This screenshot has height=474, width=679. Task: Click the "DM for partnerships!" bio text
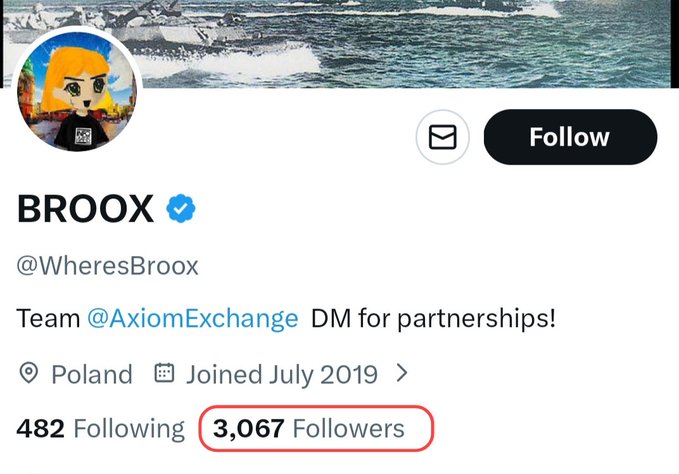pyautogui.click(x=434, y=320)
